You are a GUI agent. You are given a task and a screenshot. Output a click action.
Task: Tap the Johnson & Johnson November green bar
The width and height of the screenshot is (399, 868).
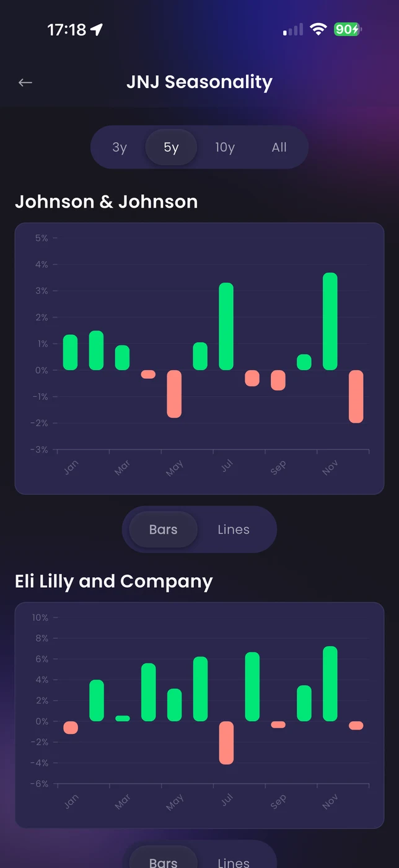330,321
